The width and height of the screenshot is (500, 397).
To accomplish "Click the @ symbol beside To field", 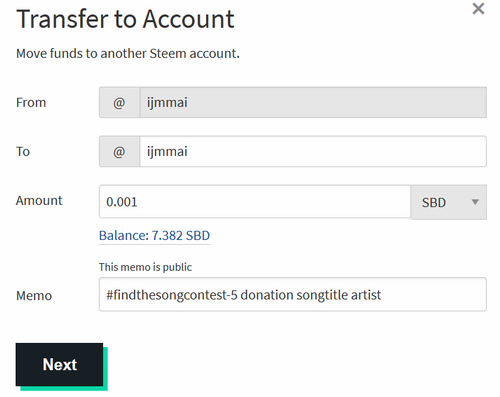I will 119,151.
